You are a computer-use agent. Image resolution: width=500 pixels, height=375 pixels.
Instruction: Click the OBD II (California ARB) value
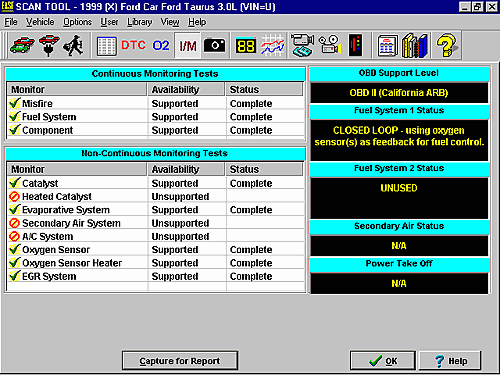399,93
